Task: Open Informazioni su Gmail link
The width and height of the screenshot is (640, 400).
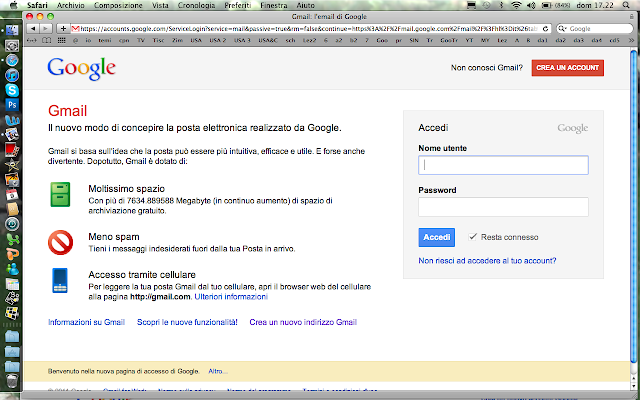Action: (86, 322)
